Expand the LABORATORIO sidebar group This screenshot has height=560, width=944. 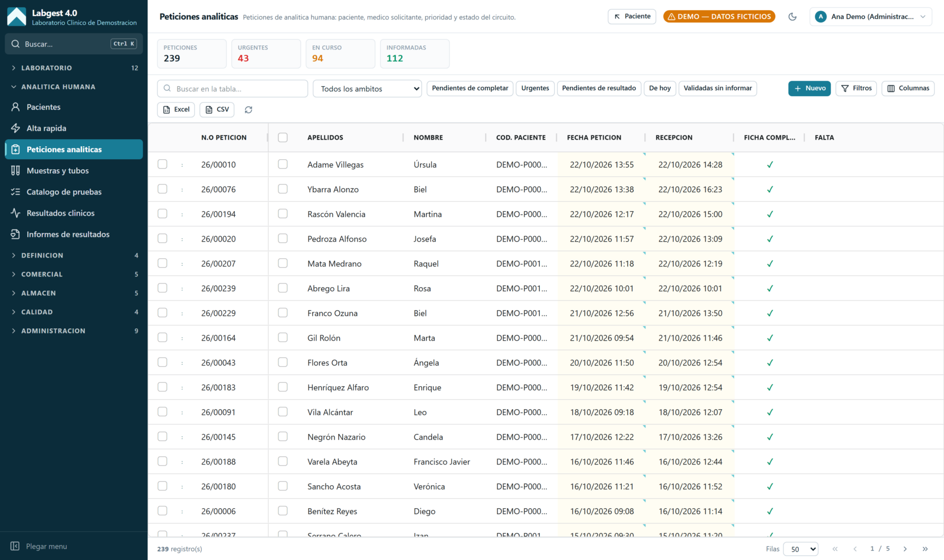[x=74, y=68]
